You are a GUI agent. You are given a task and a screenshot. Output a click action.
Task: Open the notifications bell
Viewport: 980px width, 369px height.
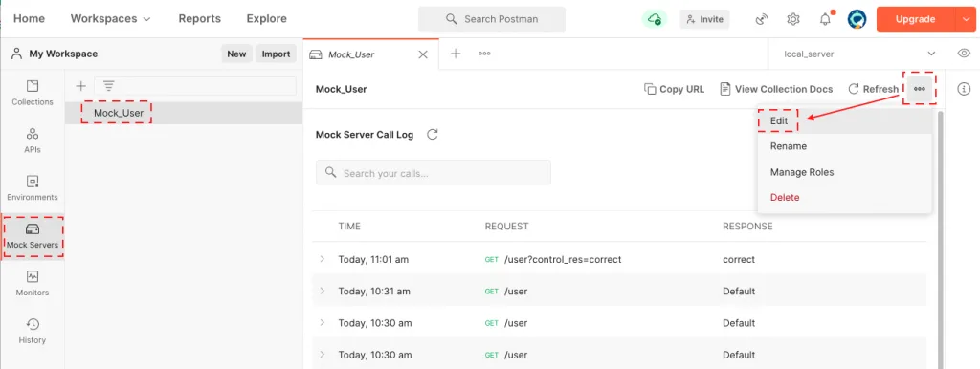point(826,19)
